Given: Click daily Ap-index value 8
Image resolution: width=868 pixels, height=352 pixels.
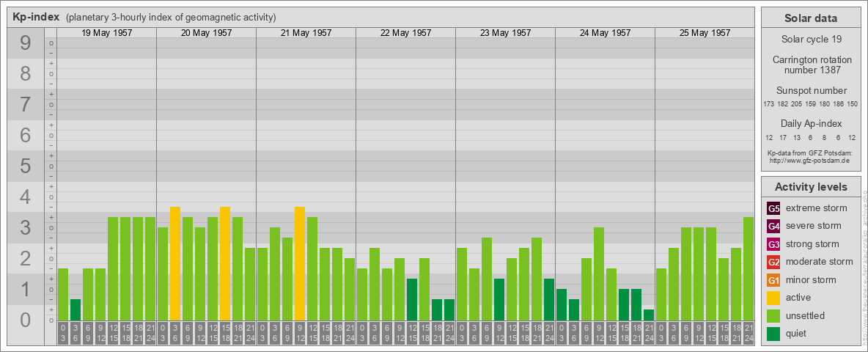Looking at the screenshot, I should [x=824, y=137].
